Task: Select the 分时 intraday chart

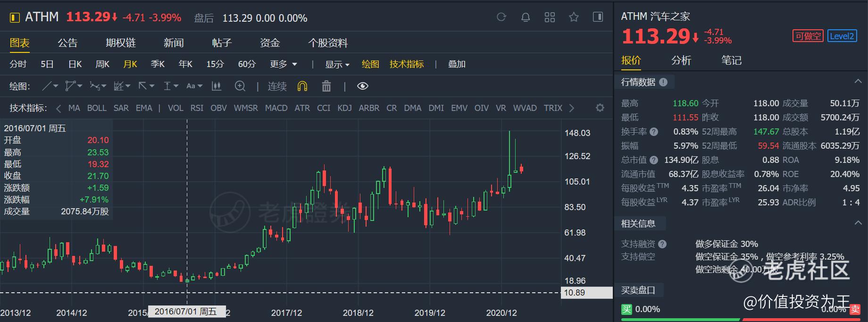Action: pos(18,64)
